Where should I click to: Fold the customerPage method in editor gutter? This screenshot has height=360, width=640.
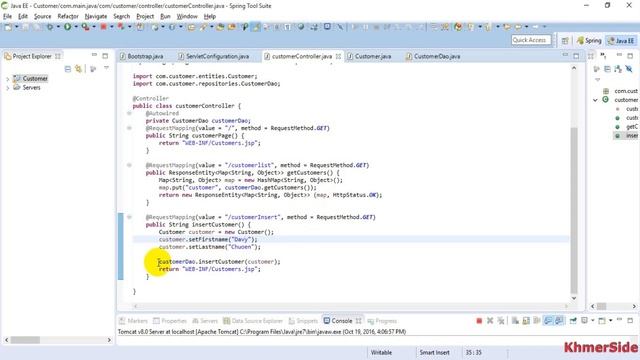pyautogui.click(x=129, y=128)
